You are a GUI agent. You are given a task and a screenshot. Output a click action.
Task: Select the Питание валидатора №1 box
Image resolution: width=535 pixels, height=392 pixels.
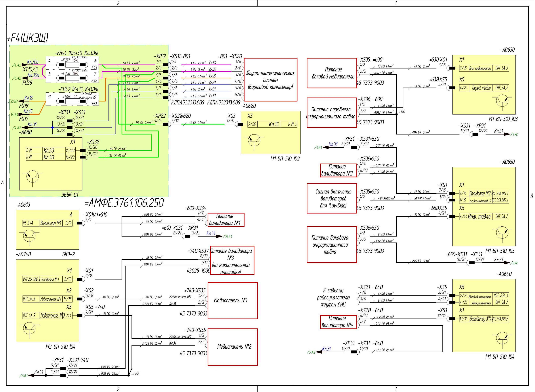tap(226, 220)
